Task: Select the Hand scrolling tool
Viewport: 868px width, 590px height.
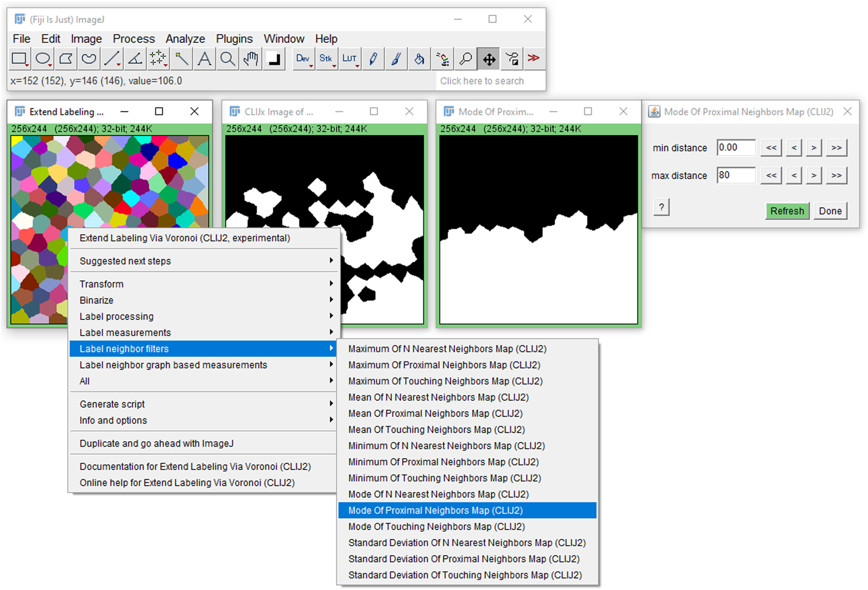Action: 251,59
